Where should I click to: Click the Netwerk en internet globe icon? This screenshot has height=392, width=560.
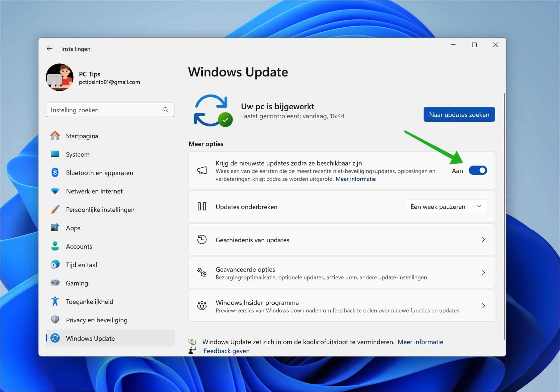click(x=55, y=191)
